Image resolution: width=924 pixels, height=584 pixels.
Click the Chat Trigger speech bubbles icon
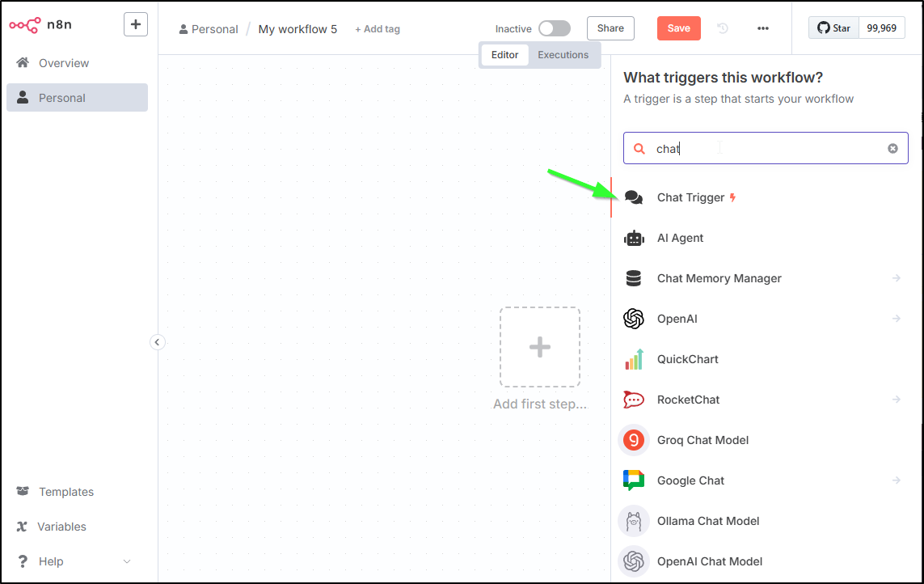(634, 197)
